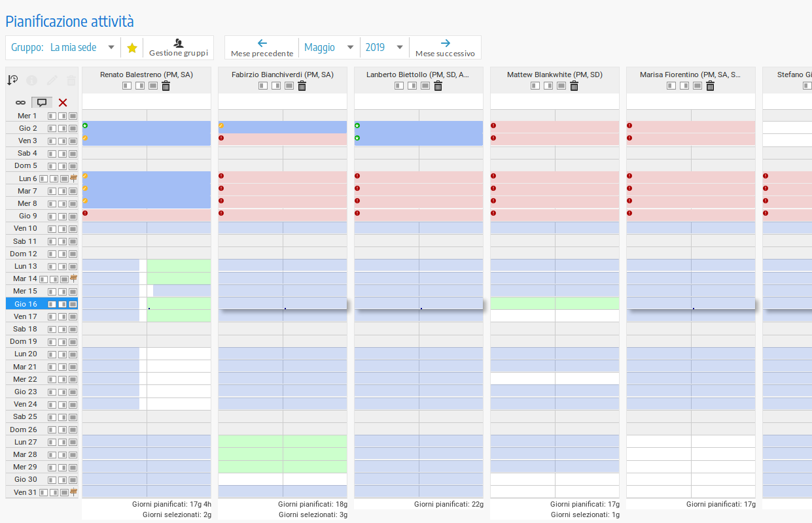Click Giorni pianificati: 22g under Lanberto
812x523 pixels.
click(x=449, y=505)
